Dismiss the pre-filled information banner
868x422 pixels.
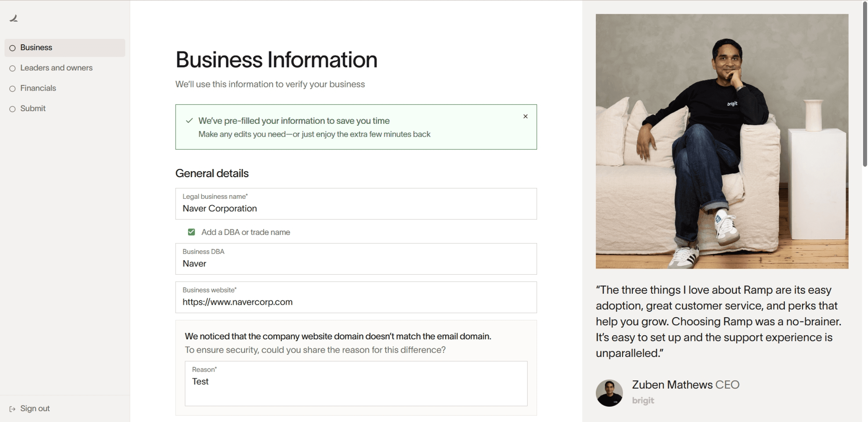[x=525, y=117]
